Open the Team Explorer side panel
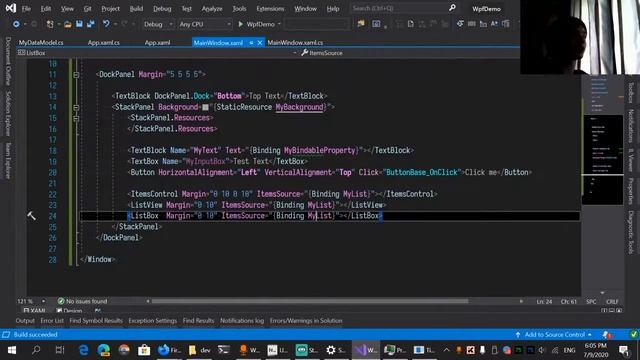640x360 pixels. point(8,160)
